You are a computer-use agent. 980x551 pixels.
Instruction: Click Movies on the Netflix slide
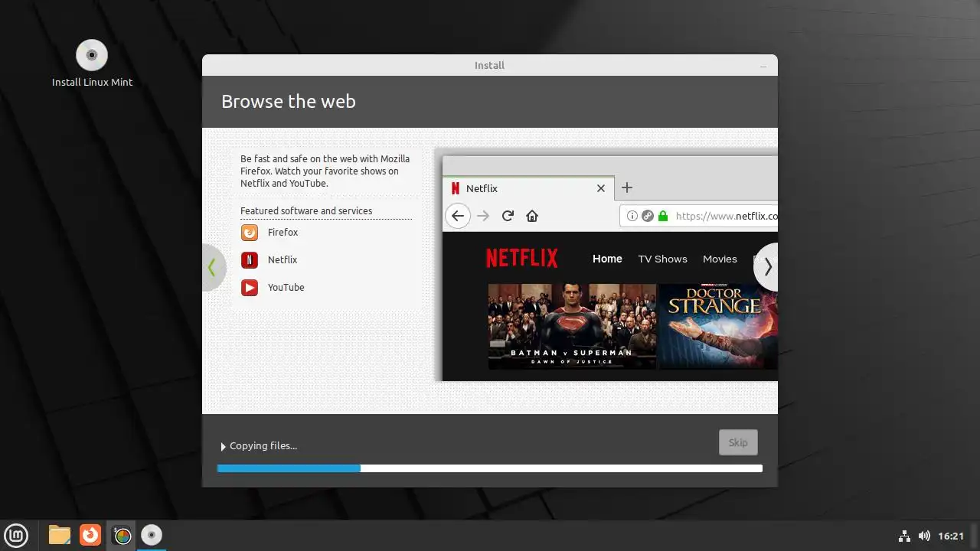click(720, 259)
